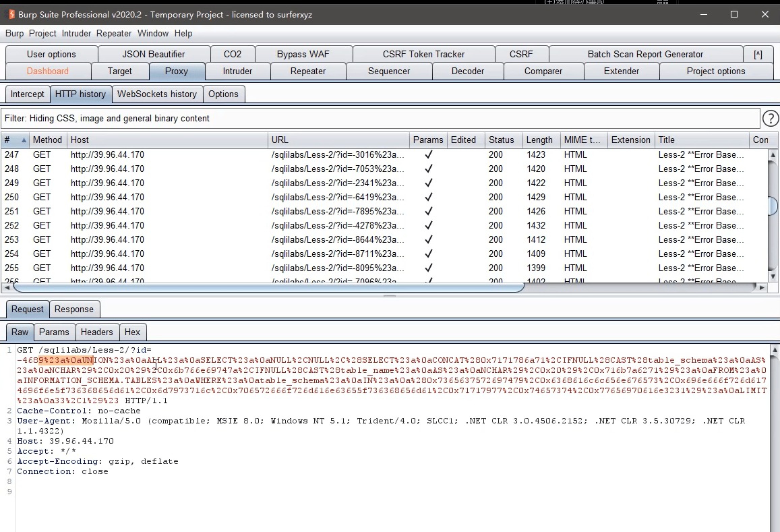Image resolution: width=780 pixels, height=532 pixels.
Task: Expand the [^] tab overflow control
Action: [758, 54]
